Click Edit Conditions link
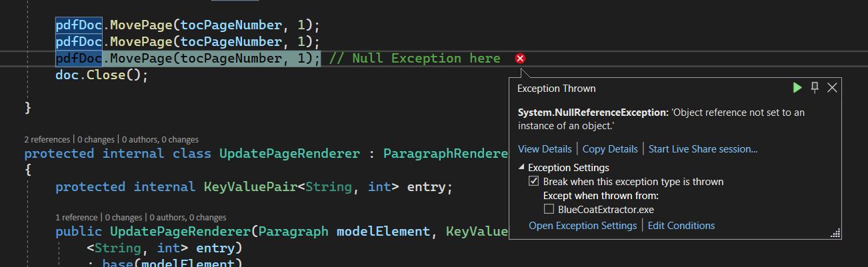Image resolution: width=868 pixels, height=267 pixels. click(x=681, y=226)
